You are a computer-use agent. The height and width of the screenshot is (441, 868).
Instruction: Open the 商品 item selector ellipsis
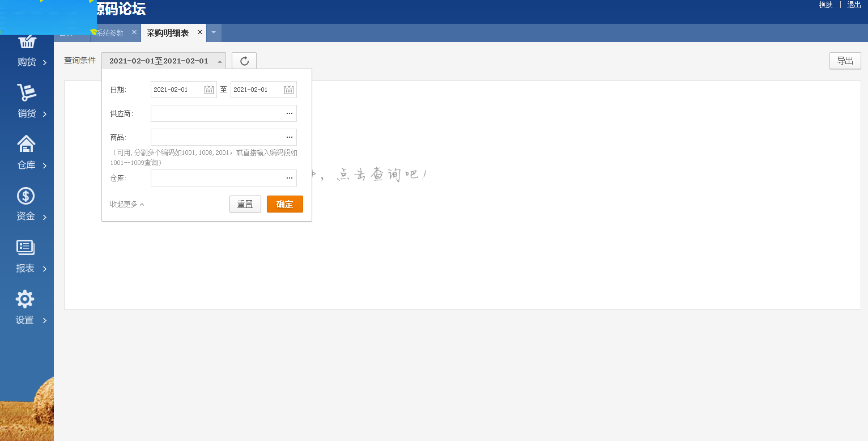290,137
